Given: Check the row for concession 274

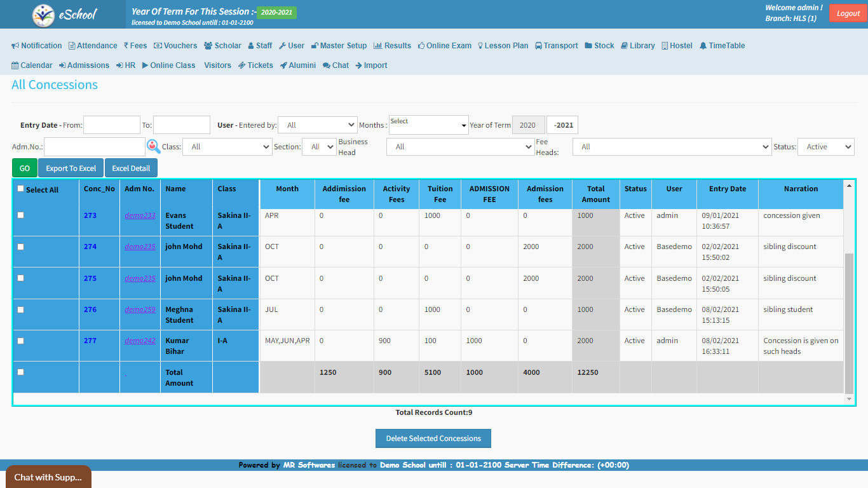Looking at the screenshot, I should (21, 247).
